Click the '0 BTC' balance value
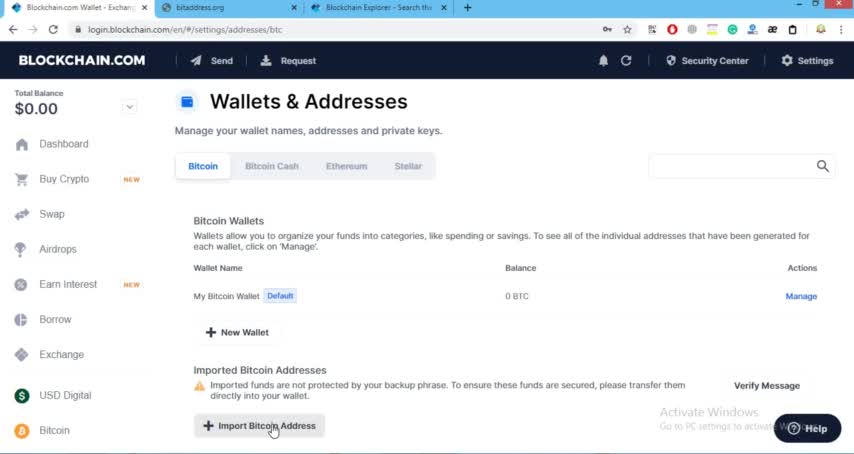This screenshot has height=454, width=854. point(517,296)
